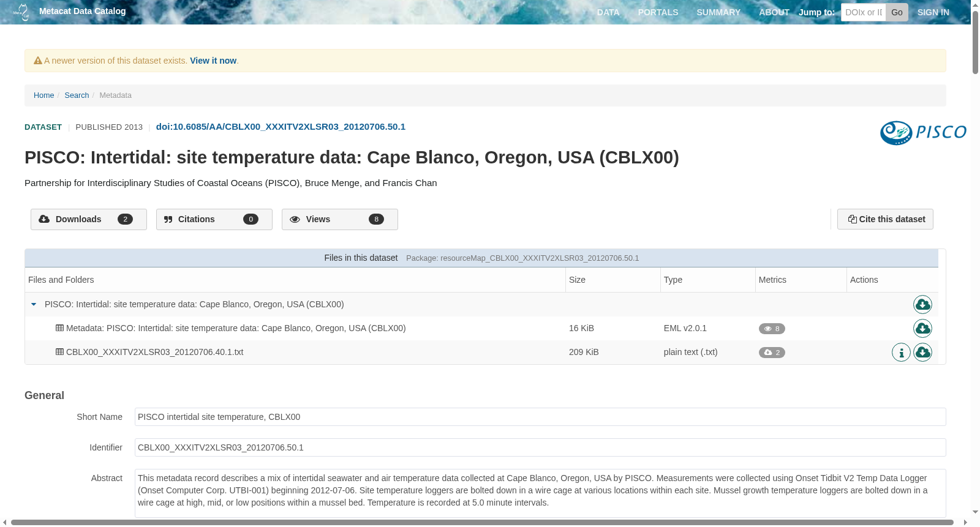Click the Views eye icon
Screen dimensions: 980x527
(x=295, y=219)
